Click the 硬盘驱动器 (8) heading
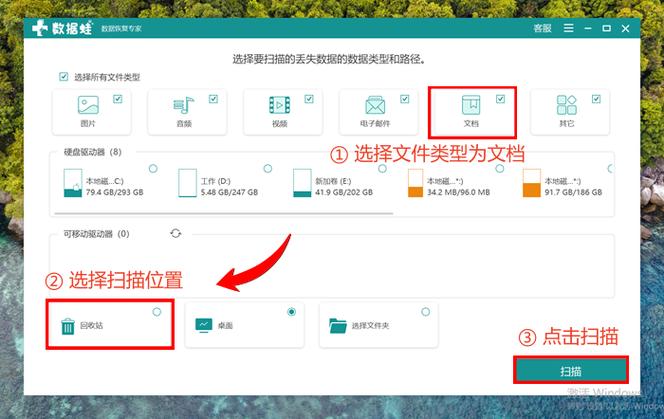664x419 pixels. point(92,152)
